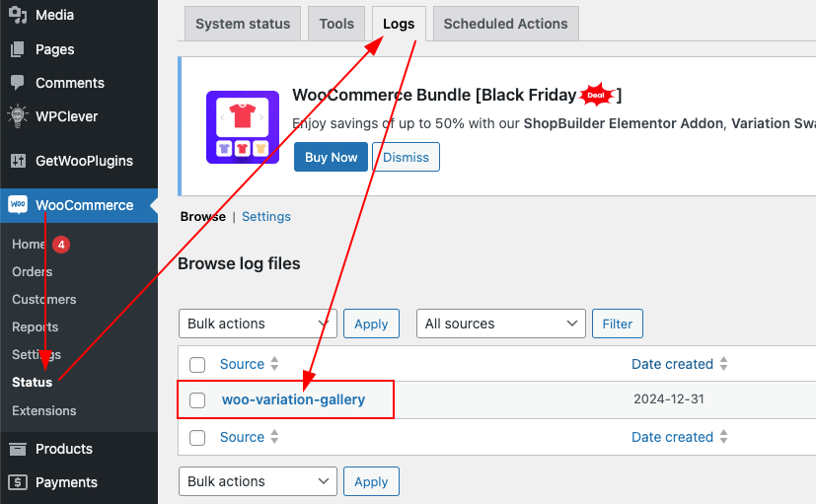816x504 pixels.
Task: Switch to the System status tab
Action: [243, 24]
